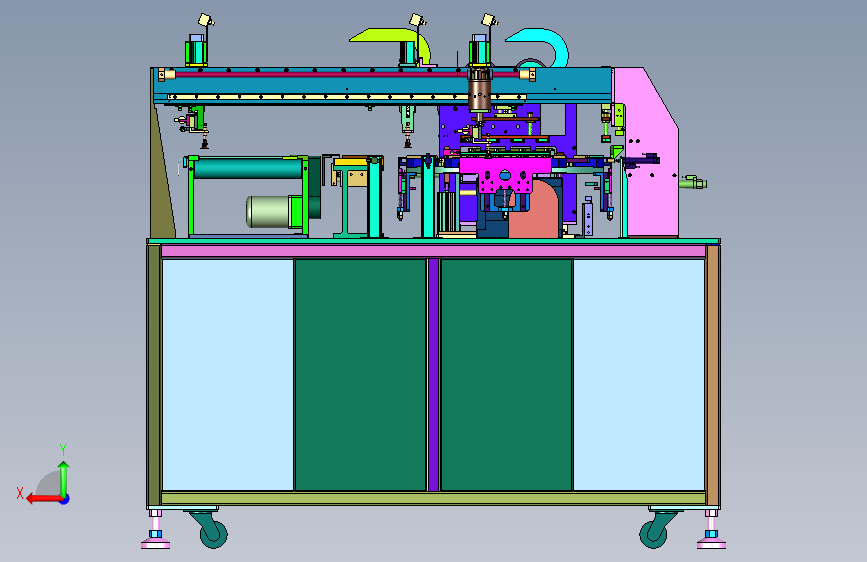The image size is (867, 562).
Task: Select the left light-blue cabinet panel
Action: [x=227, y=374]
